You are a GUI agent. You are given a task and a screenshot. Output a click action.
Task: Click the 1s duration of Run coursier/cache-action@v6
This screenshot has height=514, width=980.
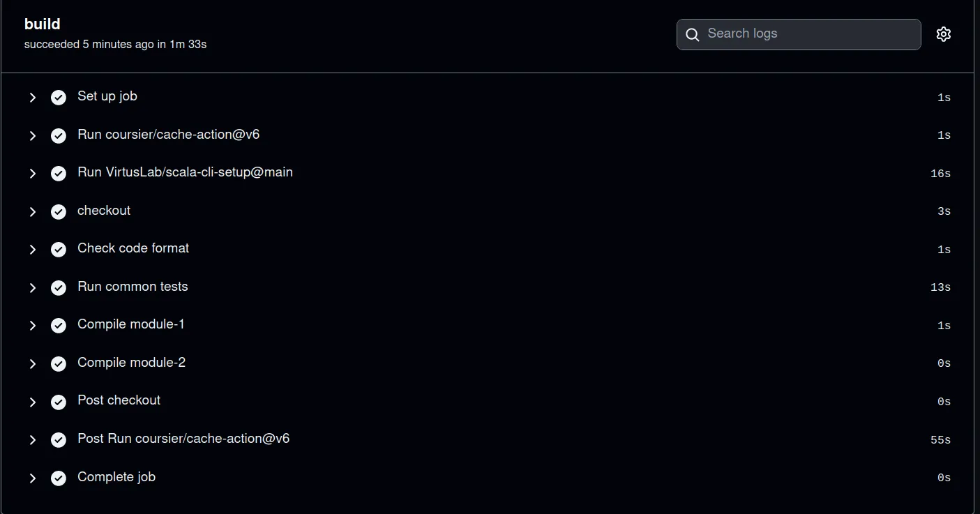944,135
